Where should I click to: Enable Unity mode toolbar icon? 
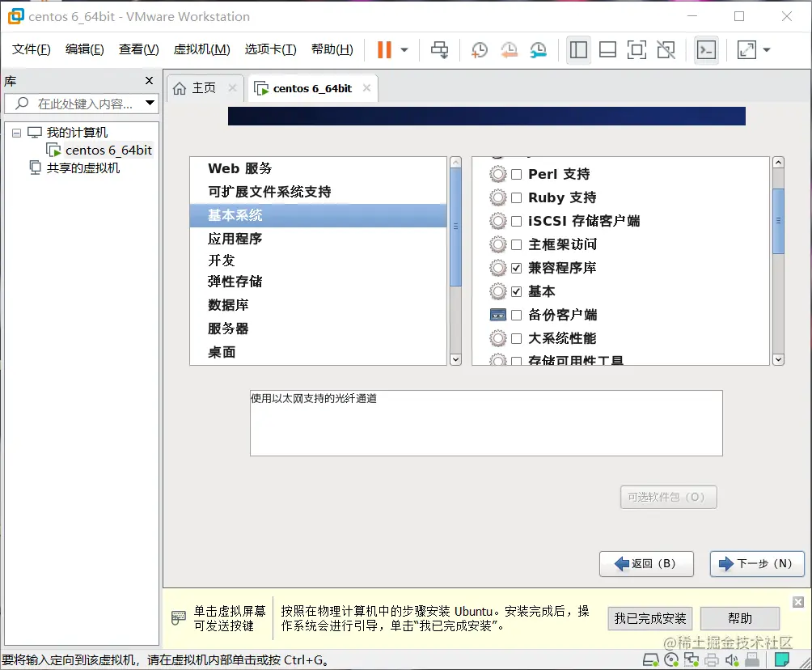pyautogui.click(x=666, y=49)
